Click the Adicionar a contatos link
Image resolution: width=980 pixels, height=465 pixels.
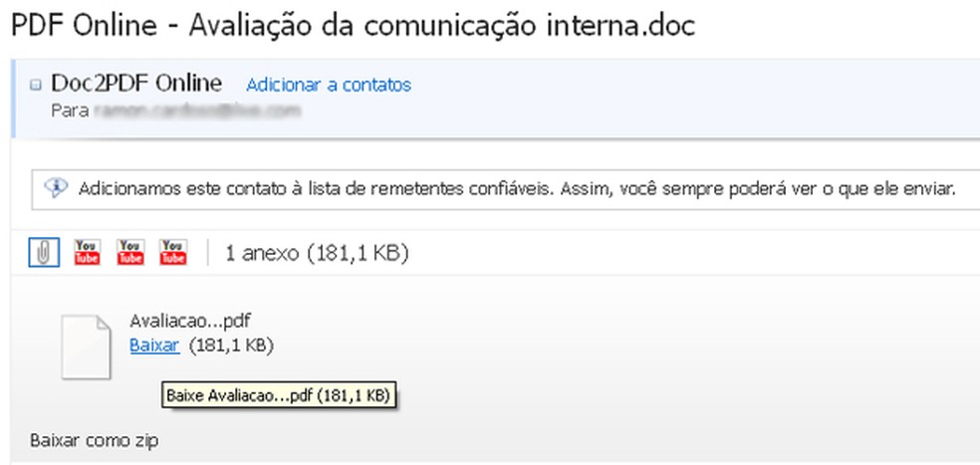pyautogui.click(x=329, y=85)
